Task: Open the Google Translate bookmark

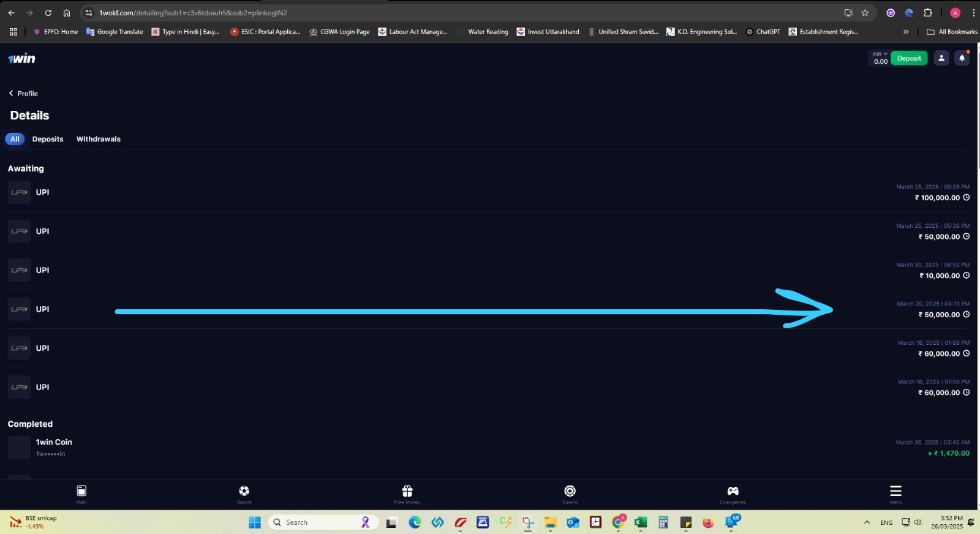Action: click(115, 32)
